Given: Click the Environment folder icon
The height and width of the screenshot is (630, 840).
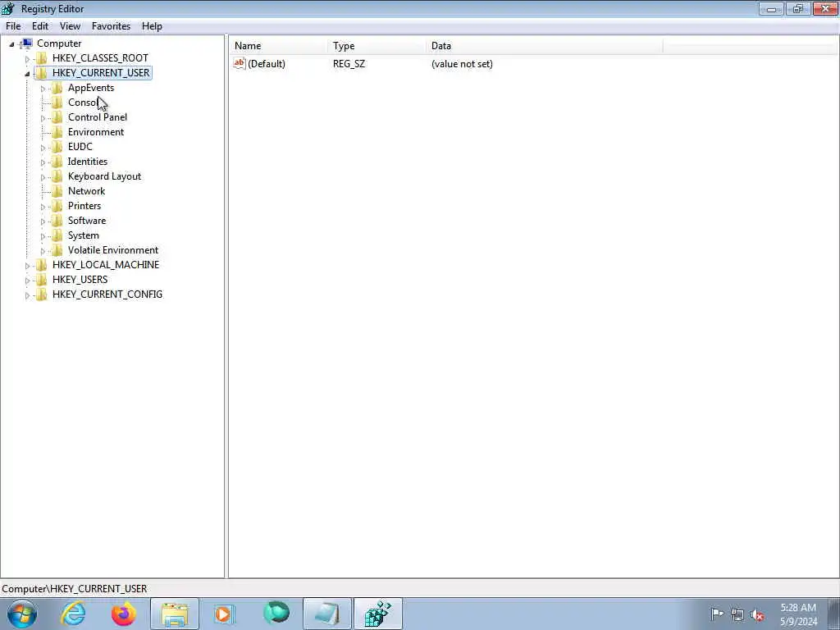Looking at the screenshot, I should (x=57, y=132).
